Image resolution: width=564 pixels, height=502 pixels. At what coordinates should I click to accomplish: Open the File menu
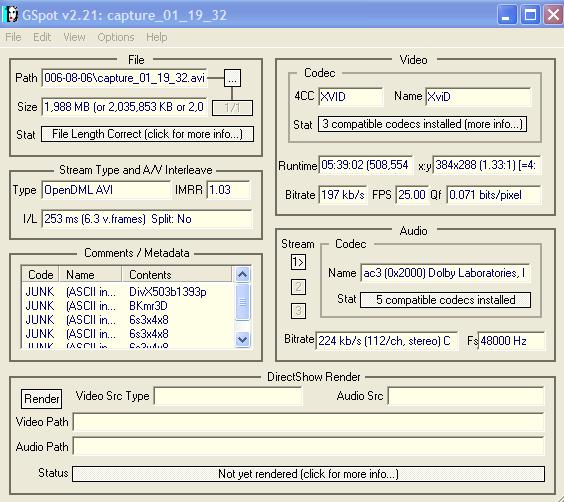pos(13,37)
